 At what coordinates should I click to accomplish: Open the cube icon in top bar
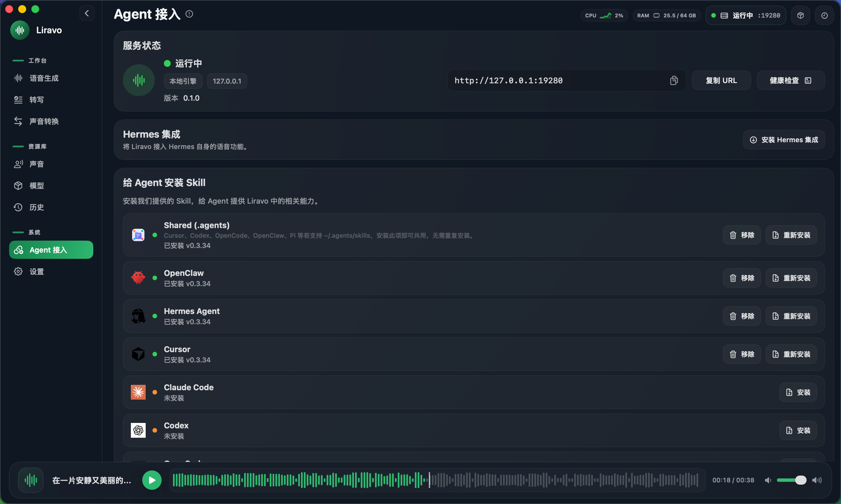point(800,15)
